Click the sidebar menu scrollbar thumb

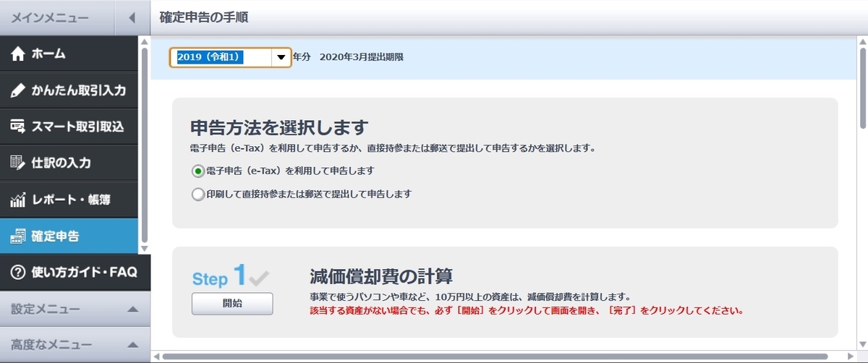tap(144, 145)
